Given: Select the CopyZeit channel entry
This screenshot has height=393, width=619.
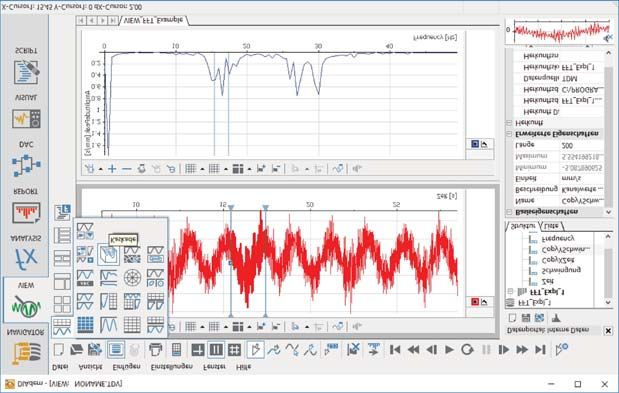Looking at the screenshot, I should [558, 260].
